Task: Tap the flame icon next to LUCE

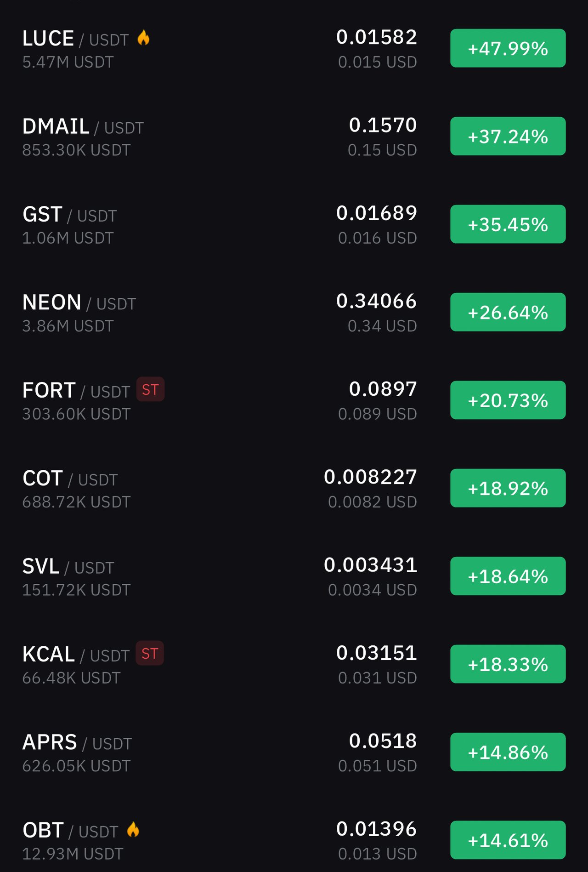Action: 143,38
